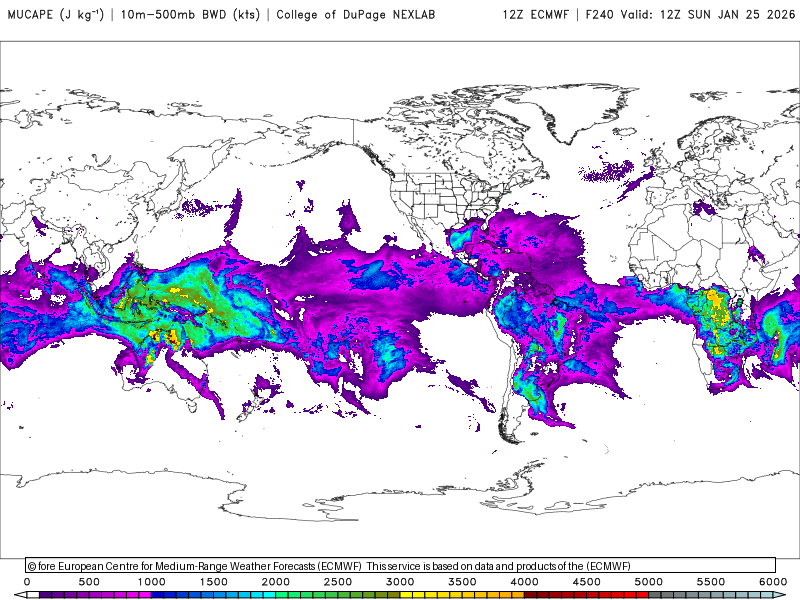Click the 2500 label on the color scale

[338, 582]
